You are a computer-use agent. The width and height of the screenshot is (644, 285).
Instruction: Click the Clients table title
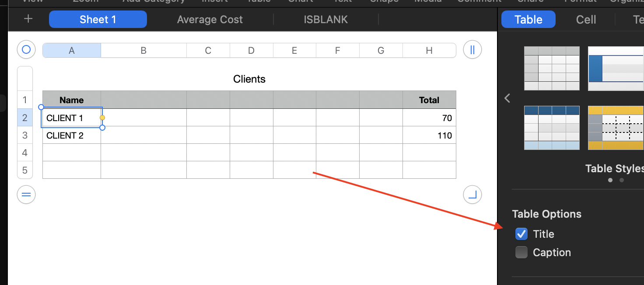[249, 79]
